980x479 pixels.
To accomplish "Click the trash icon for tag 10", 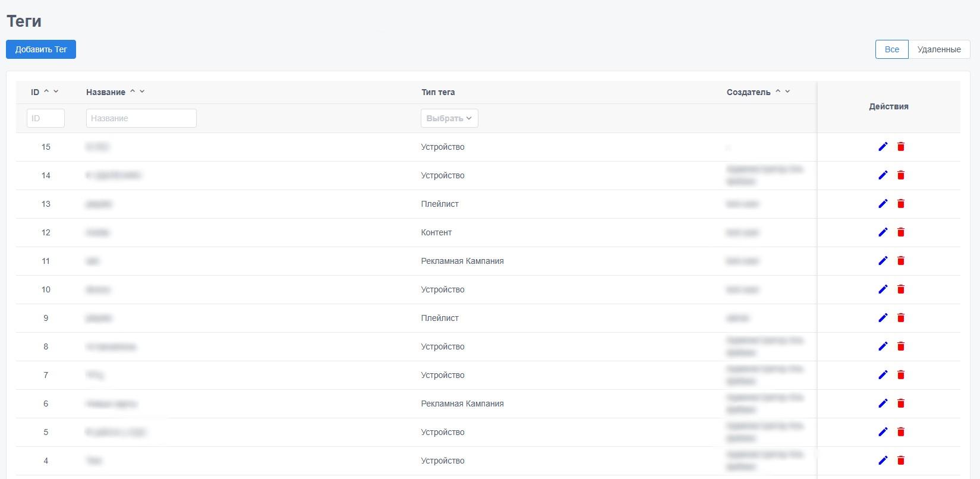I will pos(901,289).
